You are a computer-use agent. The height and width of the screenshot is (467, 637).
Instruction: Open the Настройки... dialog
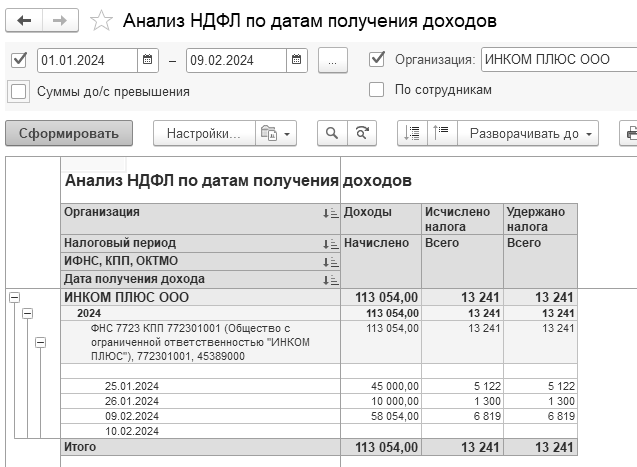click(x=204, y=133)
